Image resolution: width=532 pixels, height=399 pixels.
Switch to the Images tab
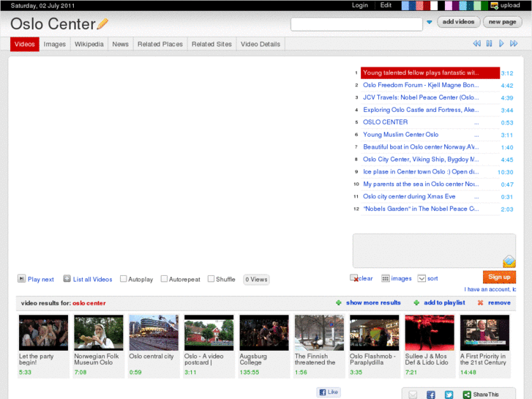(x=55, y=44)
